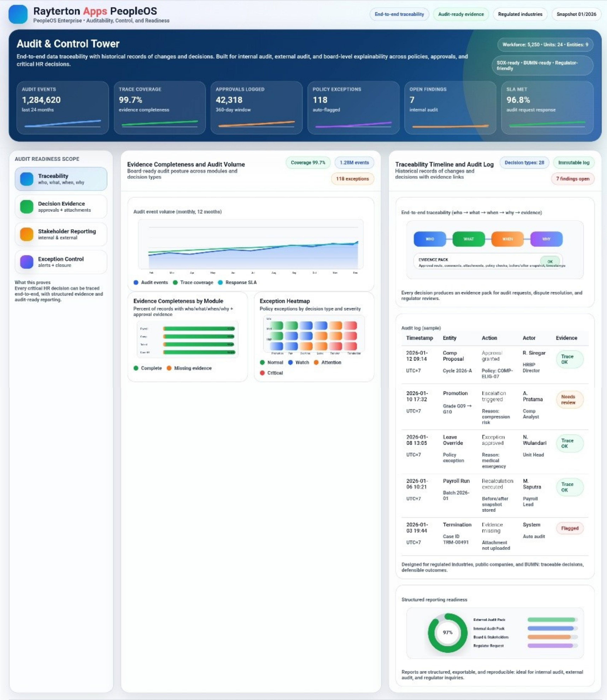Click the purple Exception Control icon
This screenshot has height=700, width=607.
(27, 262)
